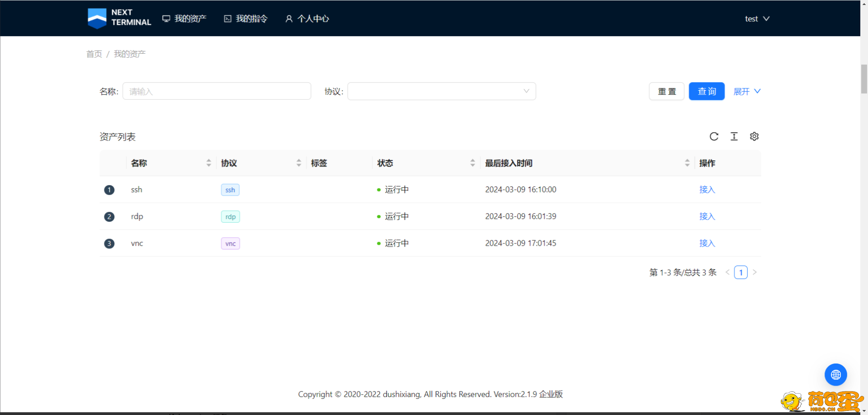Open column settings gear icon
The width and height of the screenshot is (868, 415).
(x=754, y=136)
